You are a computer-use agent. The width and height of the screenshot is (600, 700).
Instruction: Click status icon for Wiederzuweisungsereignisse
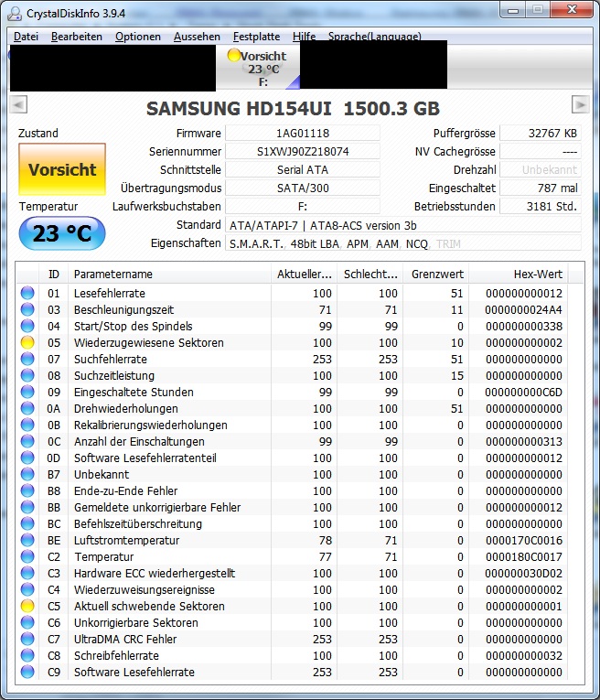(x=27, y=589)
